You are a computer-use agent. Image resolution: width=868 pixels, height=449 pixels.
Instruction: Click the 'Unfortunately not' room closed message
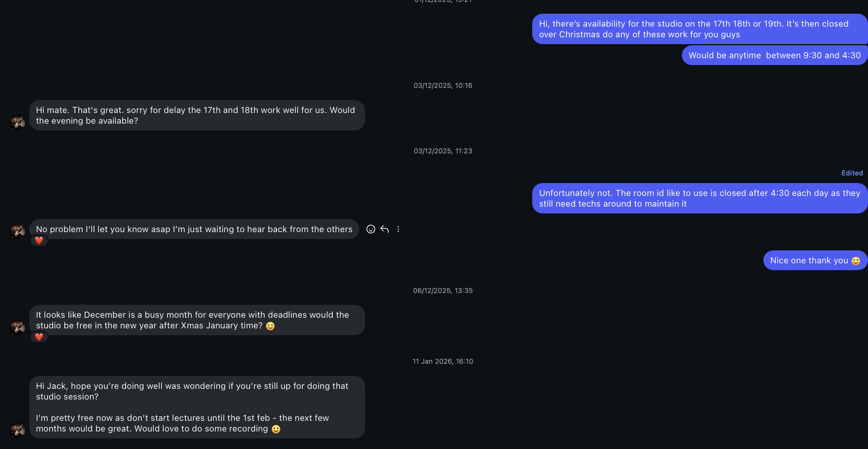700,198
